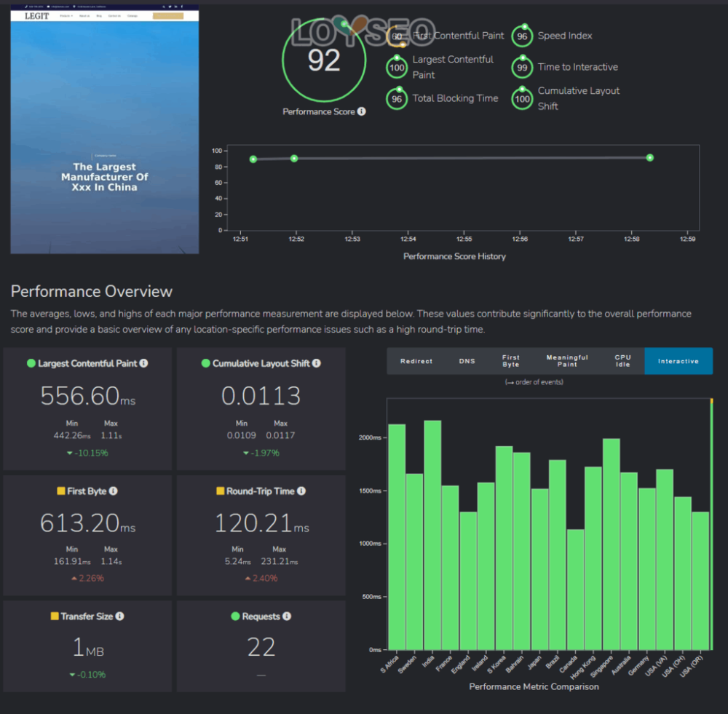
Task: Click the 0.0113 layout shift value
Action: click(261, 396)
